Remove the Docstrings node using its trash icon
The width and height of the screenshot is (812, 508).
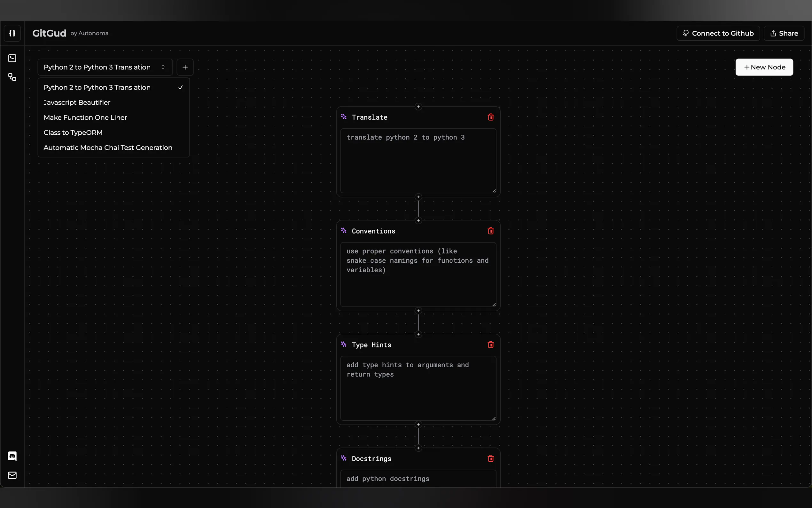pyautogui.click(x=490, y=459)
